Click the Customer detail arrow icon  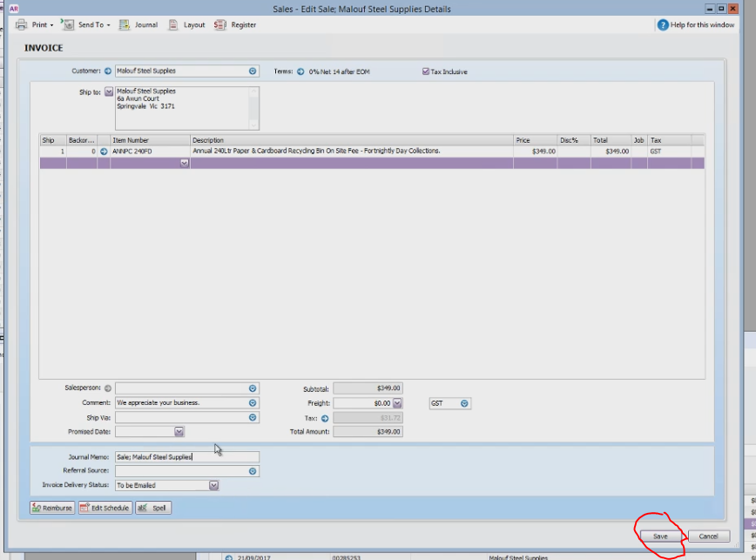pyautogui.click(x=108, y=71)
